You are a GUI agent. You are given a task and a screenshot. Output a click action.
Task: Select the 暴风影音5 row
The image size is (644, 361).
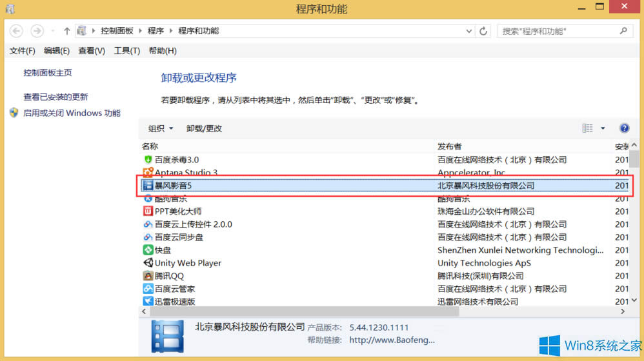click(x=385, y=186)
